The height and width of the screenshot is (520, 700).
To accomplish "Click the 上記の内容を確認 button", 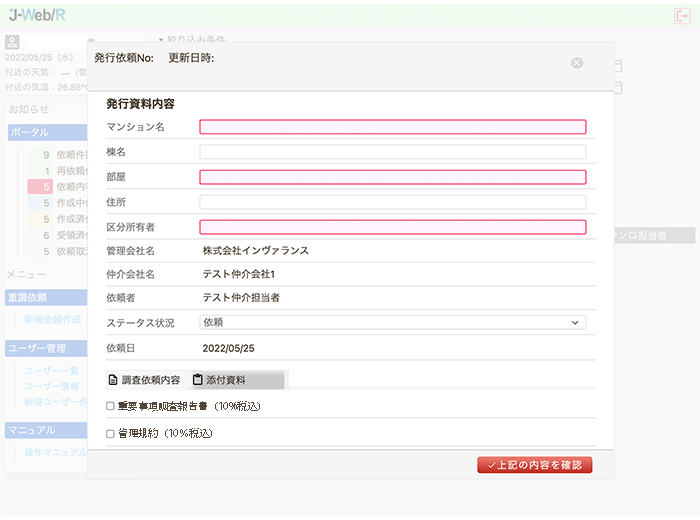I will coord(535,465).
